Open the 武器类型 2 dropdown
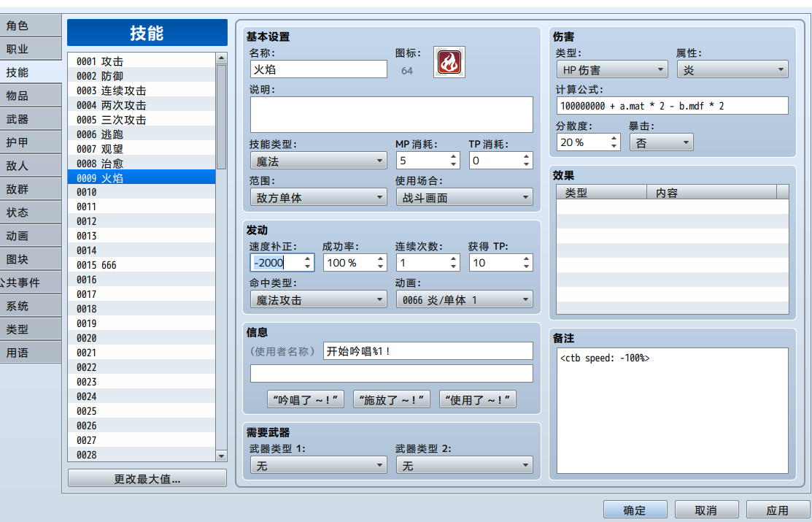812x522 pixels. pyautogui.click(x=465, y=465)
